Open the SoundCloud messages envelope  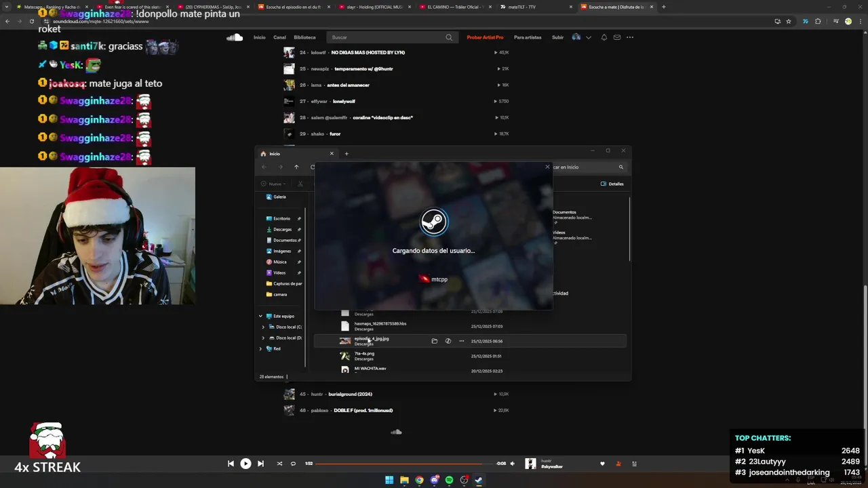tap(617, 37)
